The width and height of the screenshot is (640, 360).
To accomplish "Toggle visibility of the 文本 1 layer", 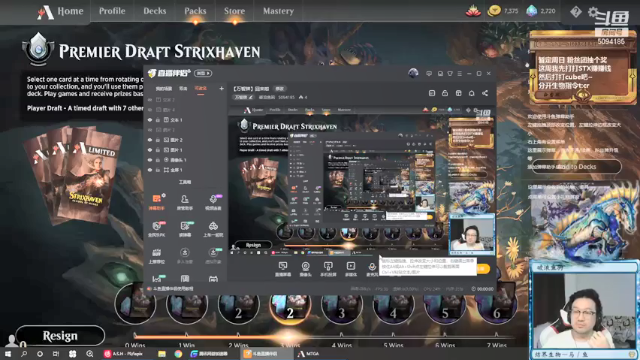I will click(x=150, y=120).
